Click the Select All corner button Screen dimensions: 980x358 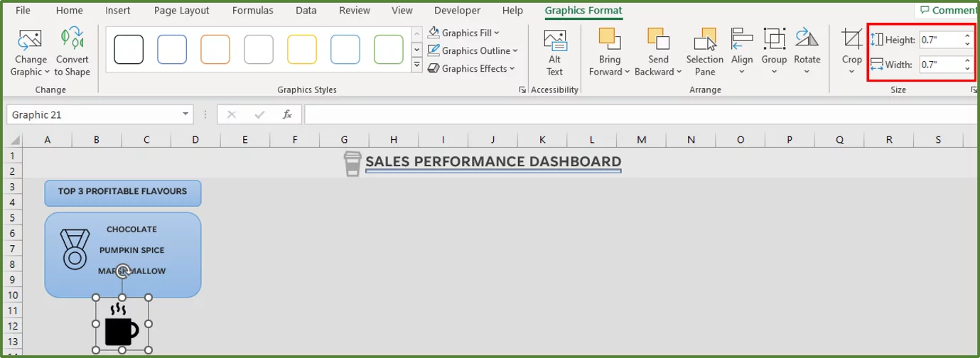click(11, 140)
